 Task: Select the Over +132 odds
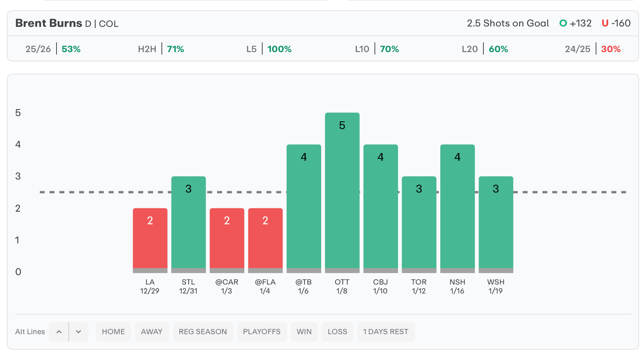(575, 24)
